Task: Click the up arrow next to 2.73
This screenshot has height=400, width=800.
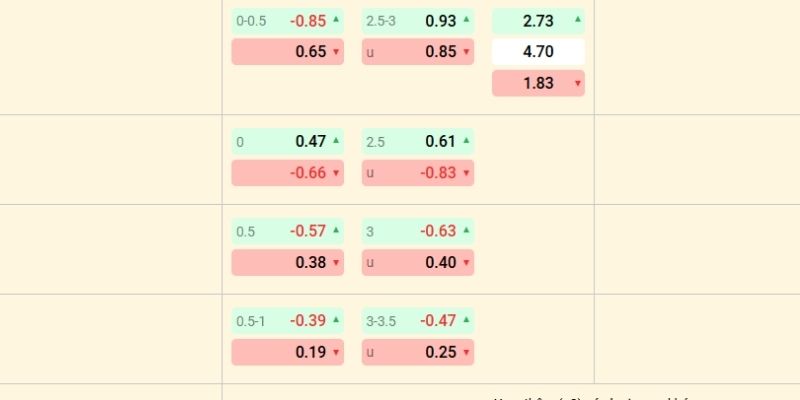Action: [577, 19]
